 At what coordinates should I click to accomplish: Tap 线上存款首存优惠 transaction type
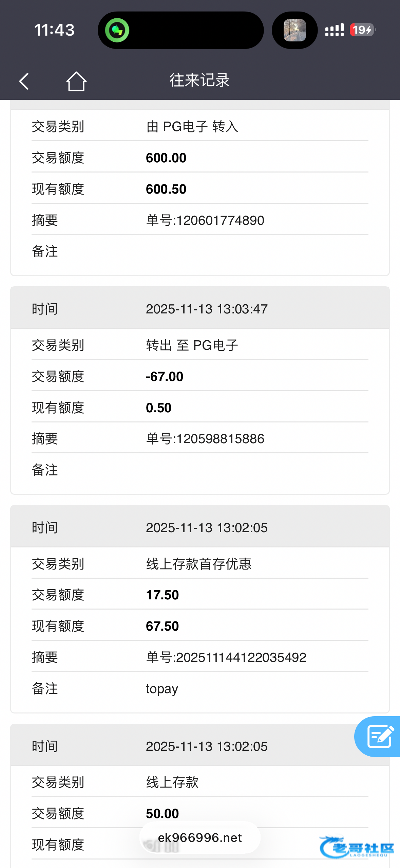[x=199, y=564]
